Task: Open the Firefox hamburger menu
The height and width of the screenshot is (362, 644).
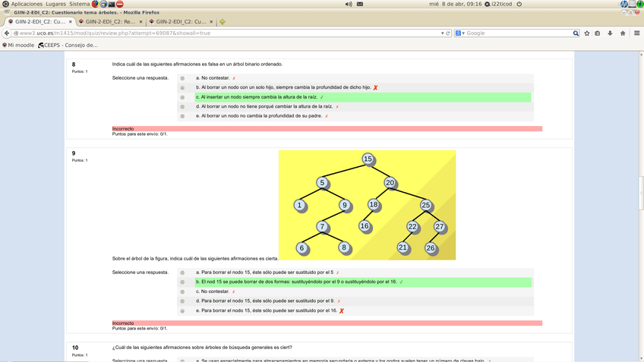Action: (636, 33)
